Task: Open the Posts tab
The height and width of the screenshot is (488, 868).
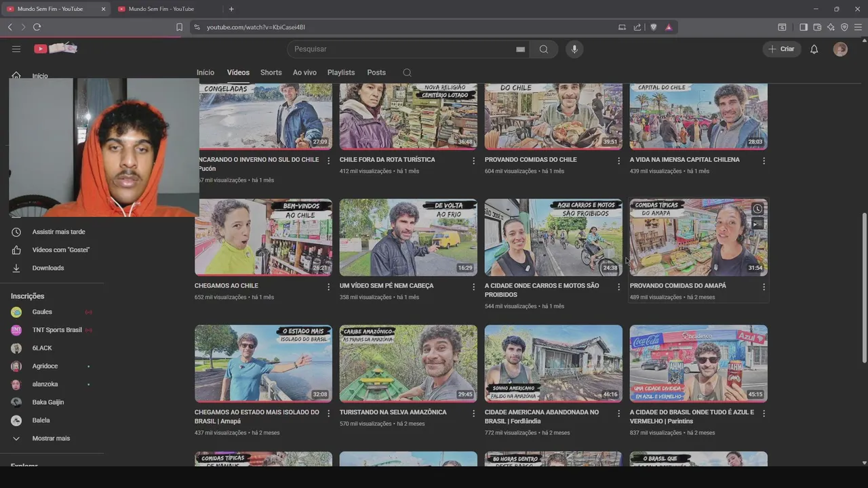Action: click(x=376, y=73)
